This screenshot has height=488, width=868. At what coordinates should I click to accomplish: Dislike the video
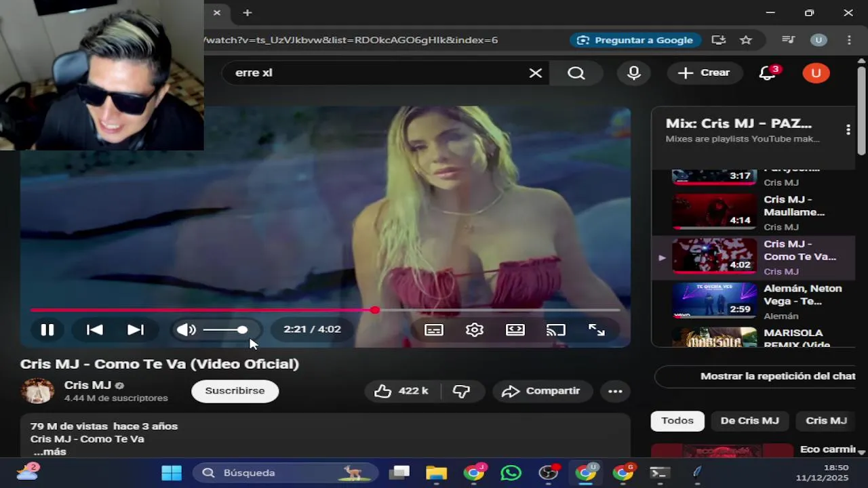coord(462,391)
